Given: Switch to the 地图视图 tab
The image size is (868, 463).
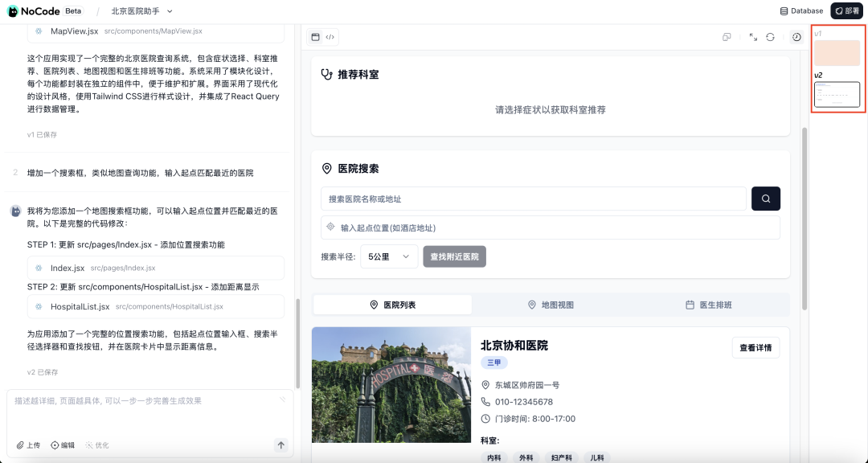Looking at the screenshot, I should point(551,305).
